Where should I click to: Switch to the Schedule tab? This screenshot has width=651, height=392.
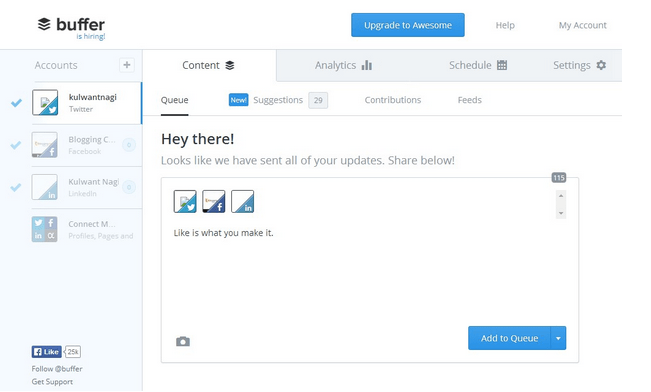478,65
